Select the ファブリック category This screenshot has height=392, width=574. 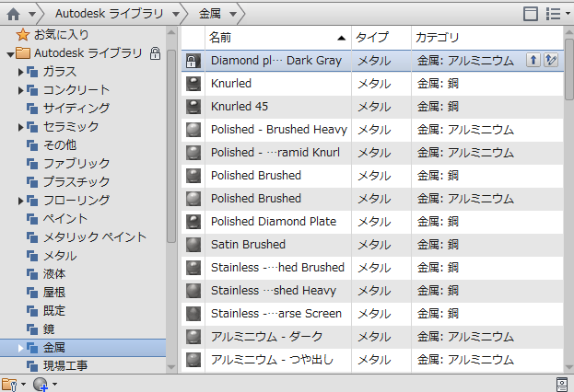tap(68, 164)
